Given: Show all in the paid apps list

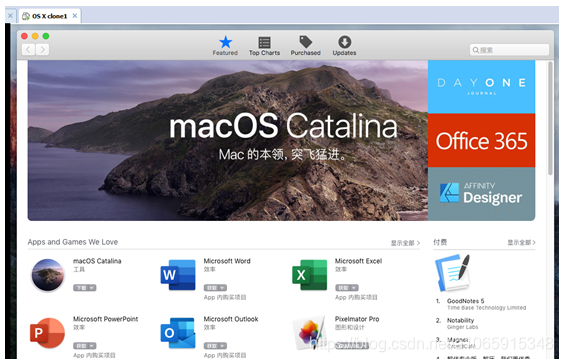Looking at the screenshot, I should coord(521,242).
